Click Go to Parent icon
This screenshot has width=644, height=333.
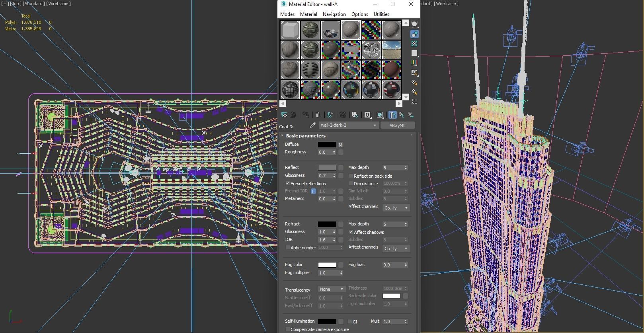[402, 115]
